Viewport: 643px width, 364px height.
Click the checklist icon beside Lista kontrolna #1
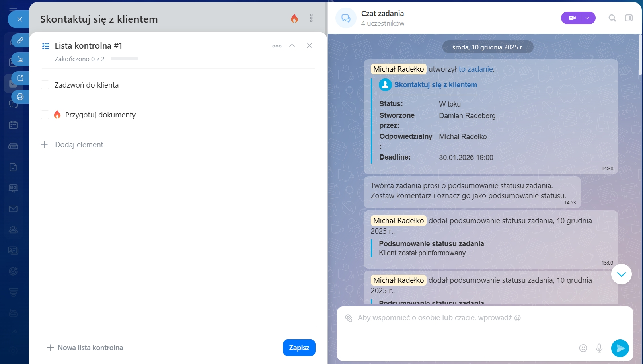[x=46, y=46]
